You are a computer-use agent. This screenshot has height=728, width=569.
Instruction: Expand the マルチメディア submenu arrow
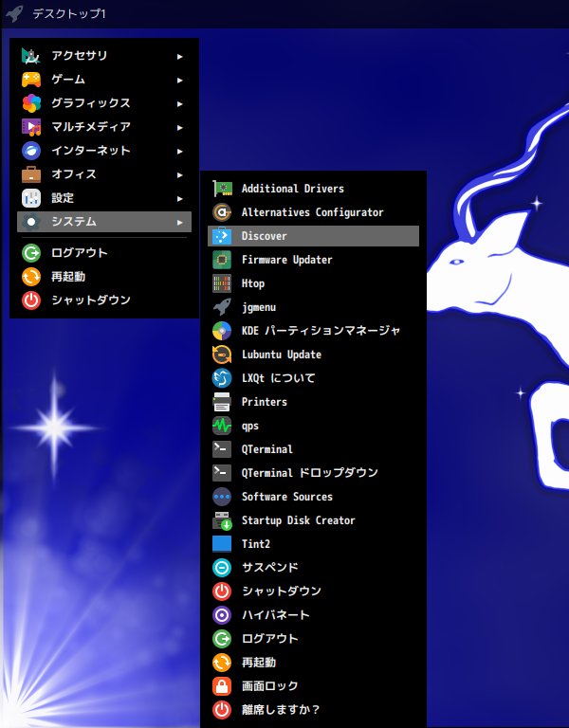click(180, 128)
